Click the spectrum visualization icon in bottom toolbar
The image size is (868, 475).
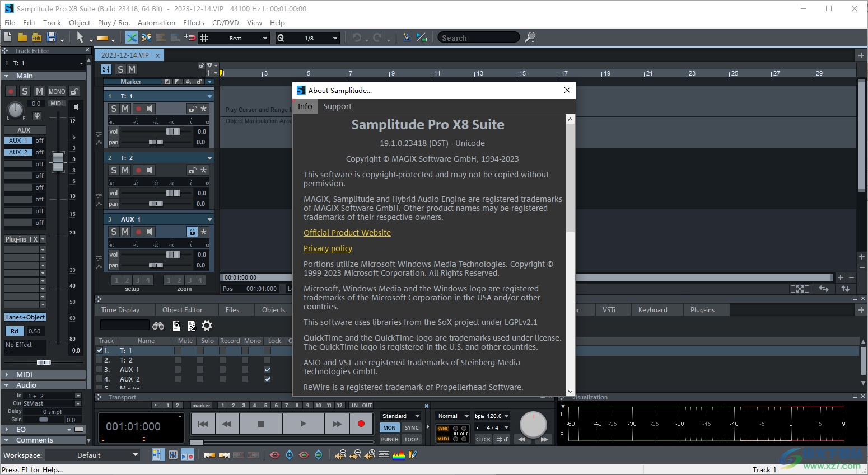point(399,455)
